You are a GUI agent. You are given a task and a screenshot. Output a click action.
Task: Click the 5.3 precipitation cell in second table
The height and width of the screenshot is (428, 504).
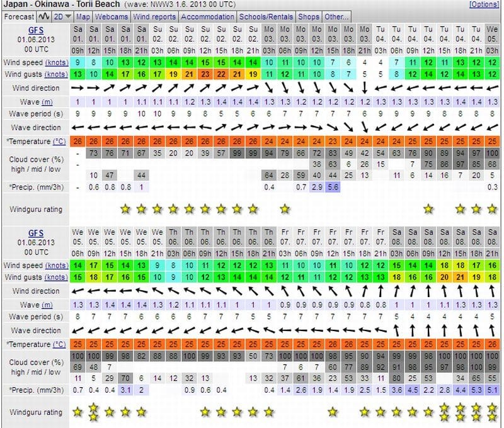(476, 390)
